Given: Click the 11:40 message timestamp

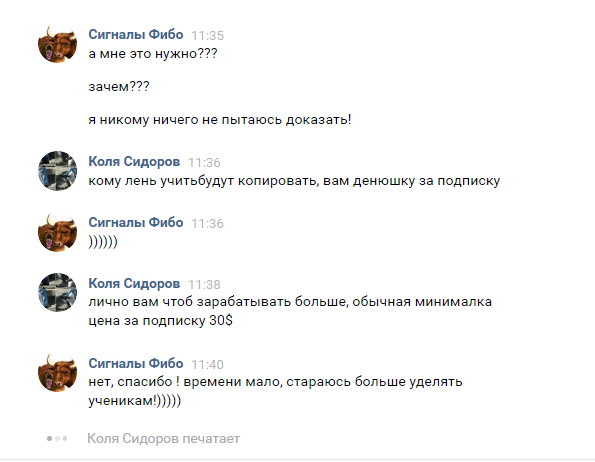Looking at the screenshot, I should [x=208, y=365].
